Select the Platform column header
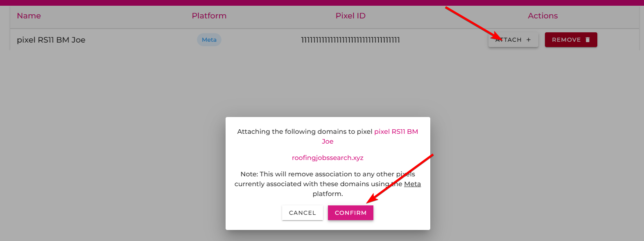 coord(209,16)
